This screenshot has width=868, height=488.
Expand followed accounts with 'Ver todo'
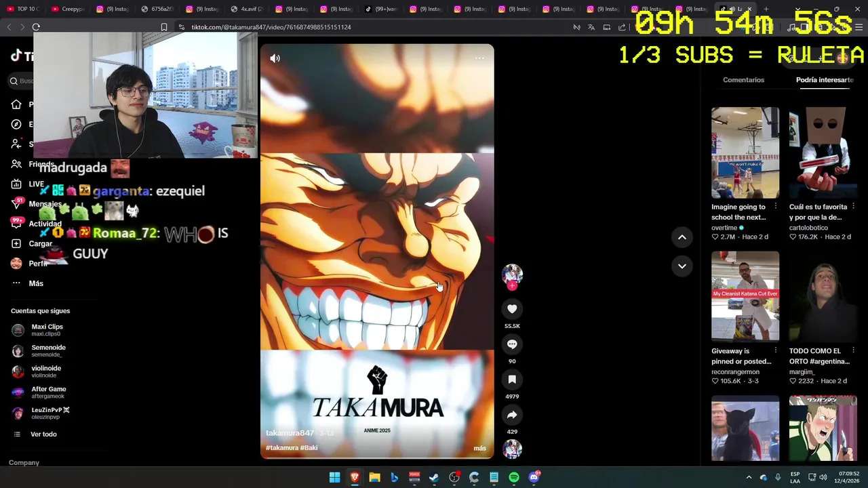pos(43,434)
